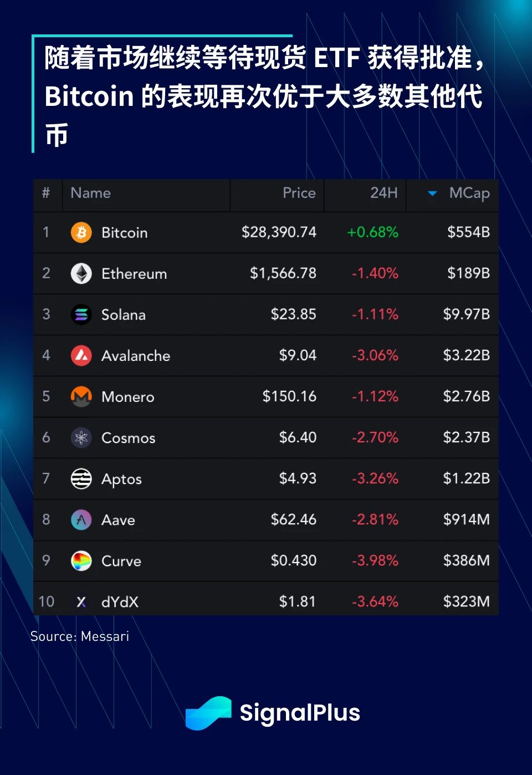This screenshot has width=532, height=775.
Task: Sort by the Price column header
Action: tap(299, 193)
